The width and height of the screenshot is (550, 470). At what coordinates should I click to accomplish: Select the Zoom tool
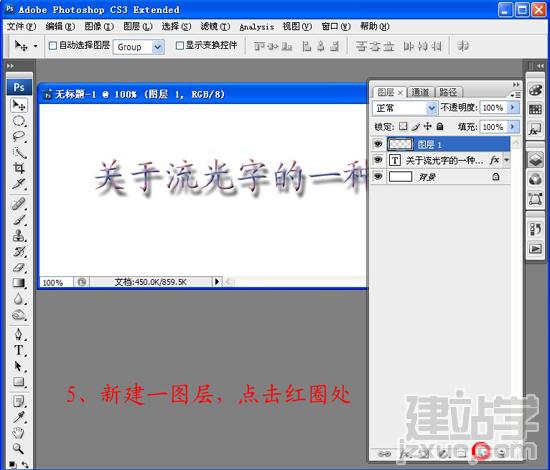click(19, 449)
